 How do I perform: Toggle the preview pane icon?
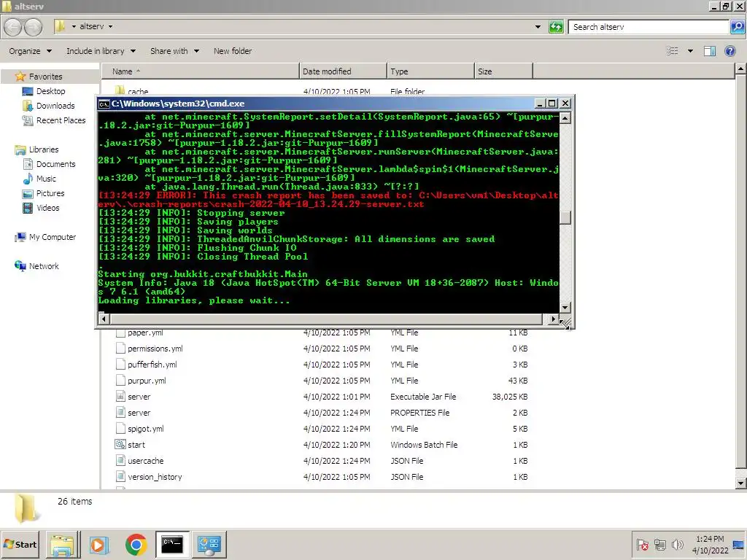coord(709,51)
